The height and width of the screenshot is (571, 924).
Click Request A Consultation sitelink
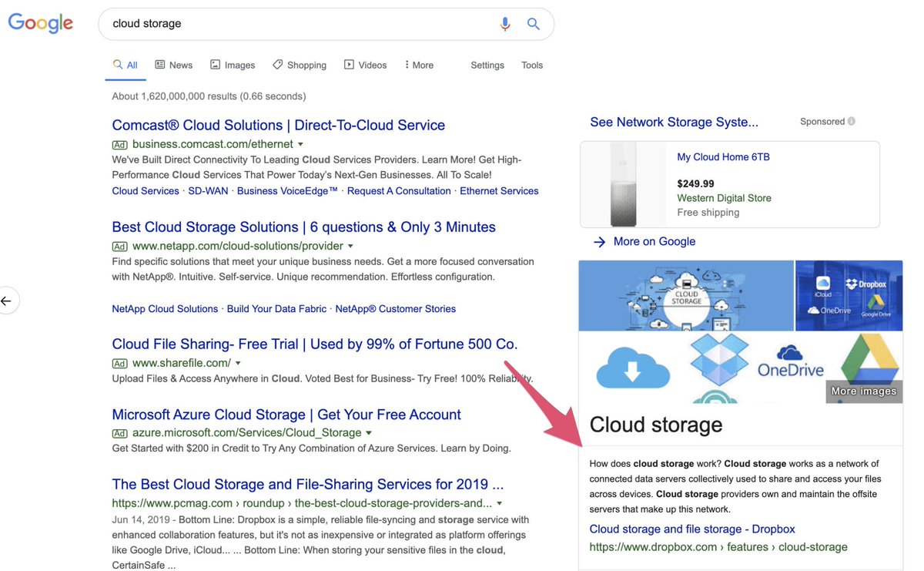[399, 191]
